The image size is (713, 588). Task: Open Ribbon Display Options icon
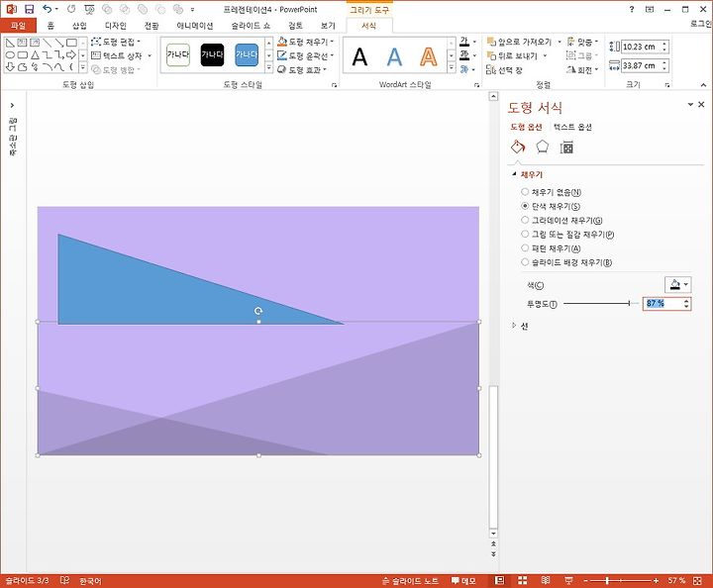pyautogui.click(x=650, y=9)
